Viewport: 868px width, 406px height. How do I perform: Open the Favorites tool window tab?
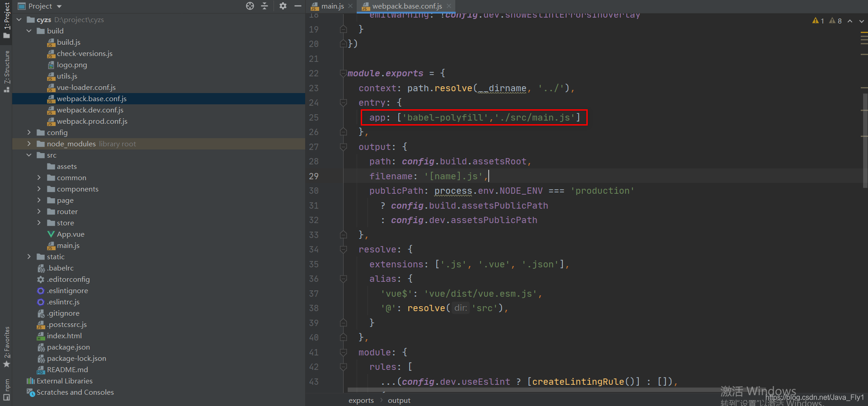click(6, 347)
